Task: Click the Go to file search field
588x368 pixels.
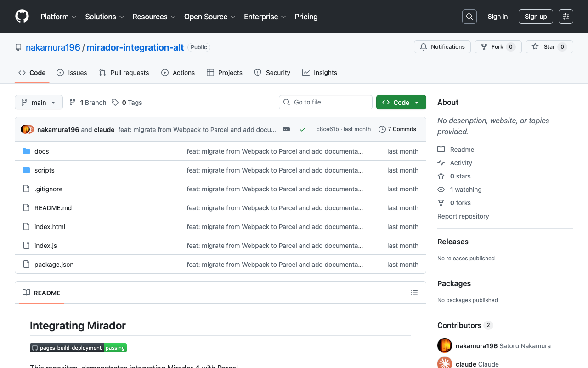Action: click(x=326, y=102)
